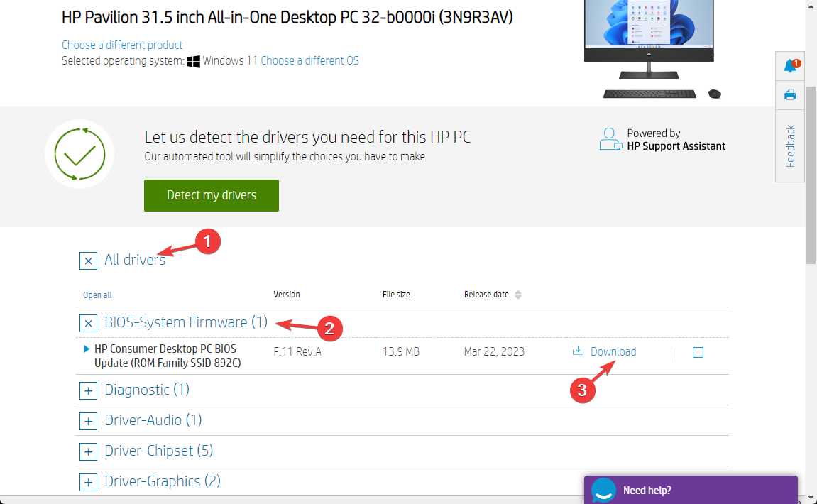
Task: Click the HP Support Assistant icon
Action: 610,139
